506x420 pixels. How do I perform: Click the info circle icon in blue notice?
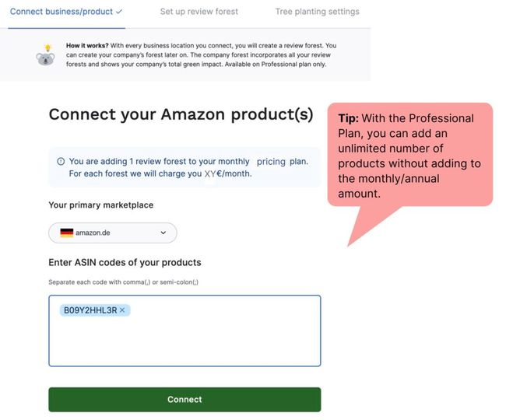pos(61,162)
